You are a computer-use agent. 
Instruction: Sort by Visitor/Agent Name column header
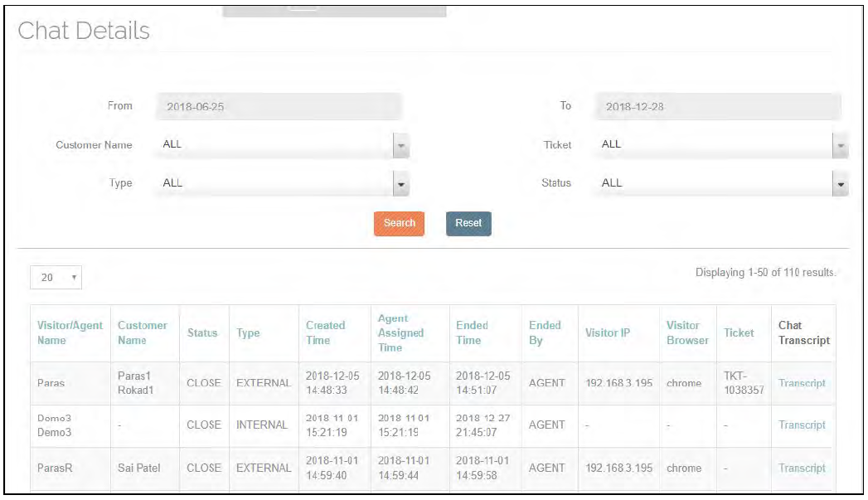click(70, 333)
